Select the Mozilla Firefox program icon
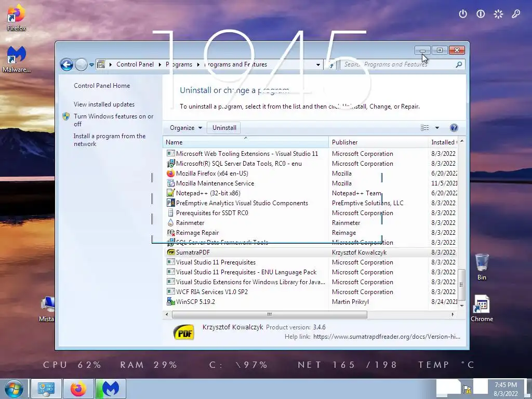Viewport: 532px width, 399px height. 170,174
